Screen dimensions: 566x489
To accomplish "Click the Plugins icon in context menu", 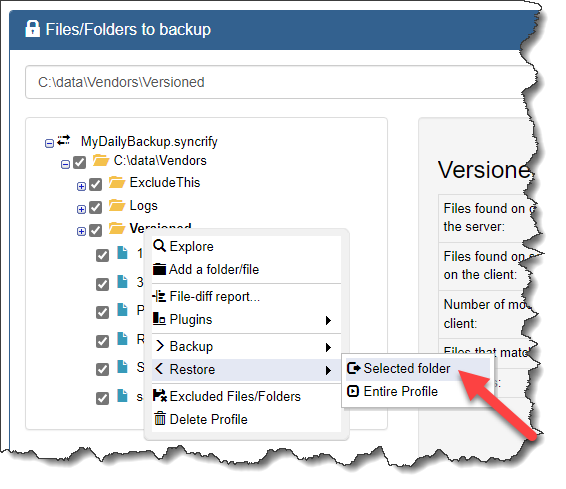I will (x=159, y=319).
